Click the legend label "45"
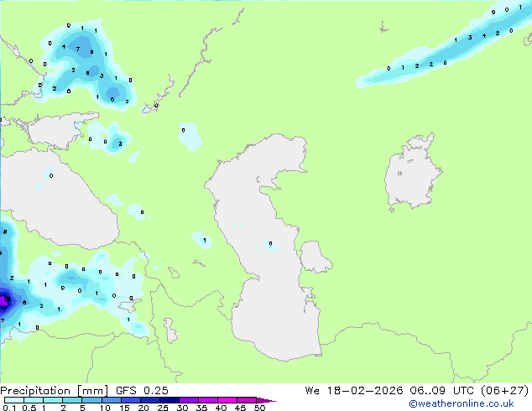The height and width of the screenshot is (411, 532). coord(240,408)
